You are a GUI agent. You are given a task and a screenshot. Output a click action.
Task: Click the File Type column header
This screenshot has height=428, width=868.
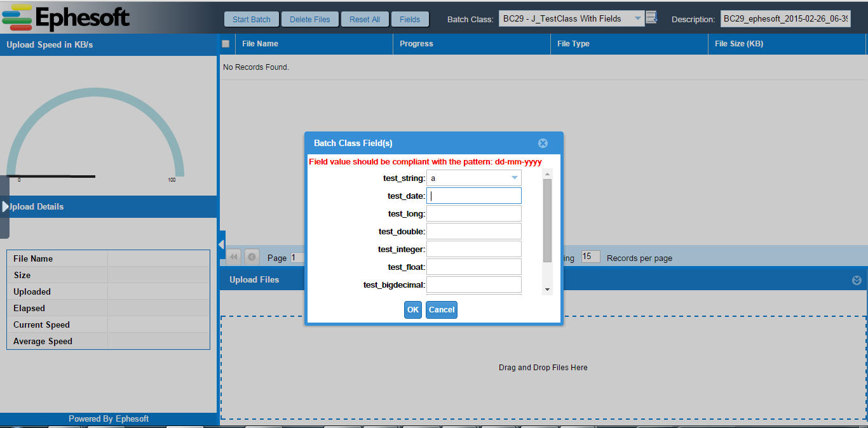pyautogui.click(x=629, y=44)
